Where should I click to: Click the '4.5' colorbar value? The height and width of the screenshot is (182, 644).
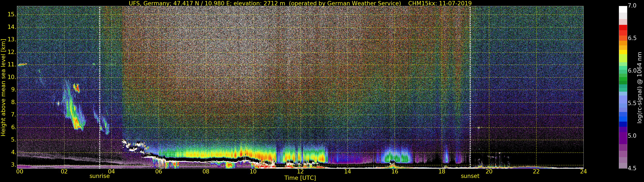[x=632, y=168]
